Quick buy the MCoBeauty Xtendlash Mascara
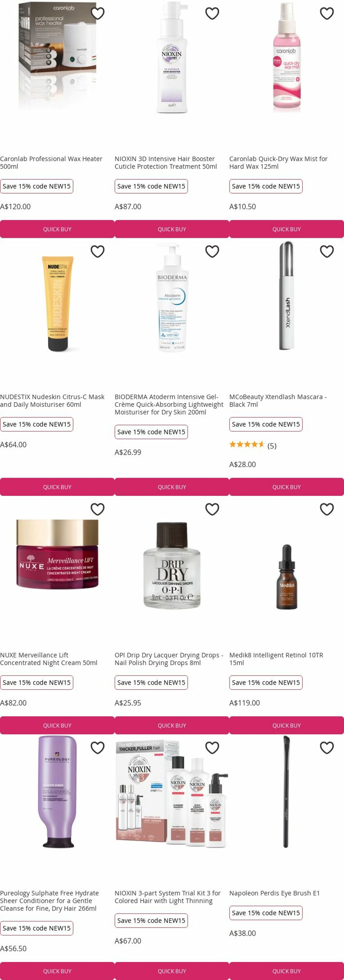The image size is (344, 980). point(287,487)
